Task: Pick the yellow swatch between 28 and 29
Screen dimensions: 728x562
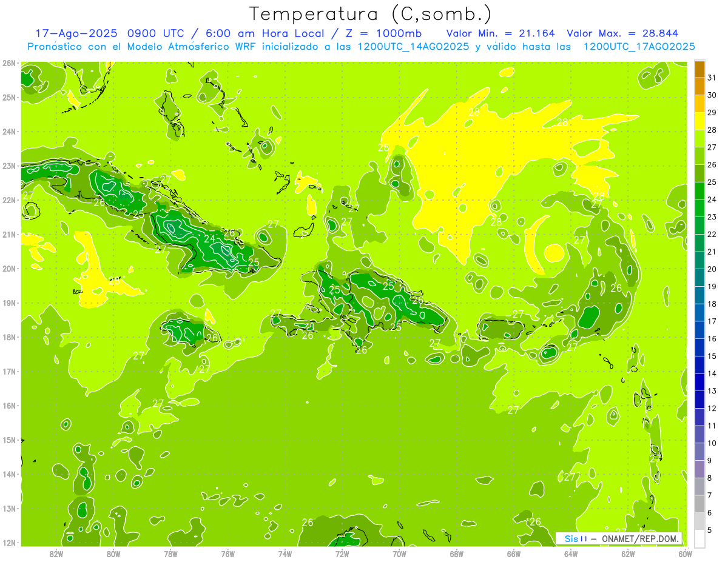Action: pos(699,121)
